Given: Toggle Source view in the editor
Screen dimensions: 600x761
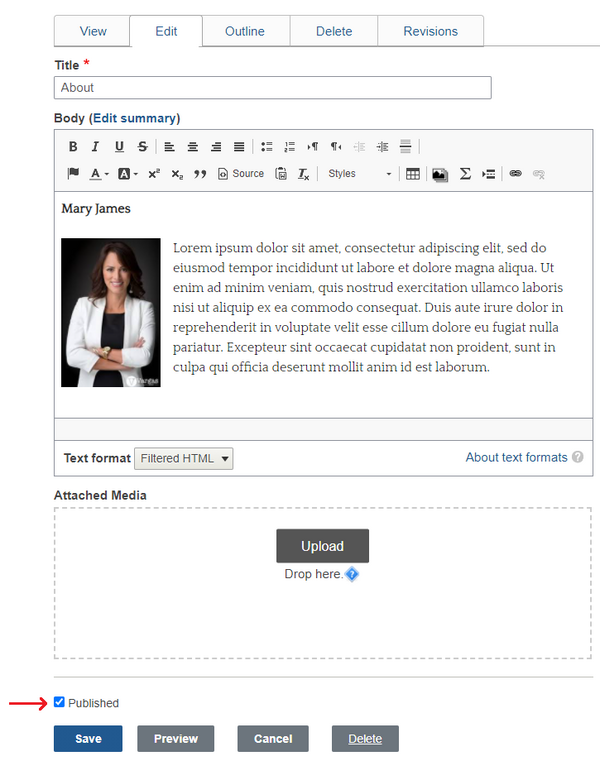Looking at the screenshot, I should pos(241,174).
